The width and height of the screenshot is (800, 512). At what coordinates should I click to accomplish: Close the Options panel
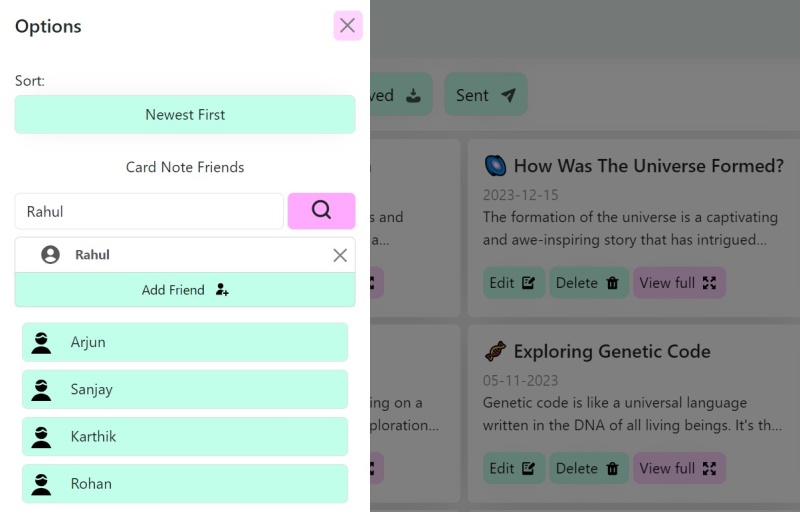tap(347, 26)
